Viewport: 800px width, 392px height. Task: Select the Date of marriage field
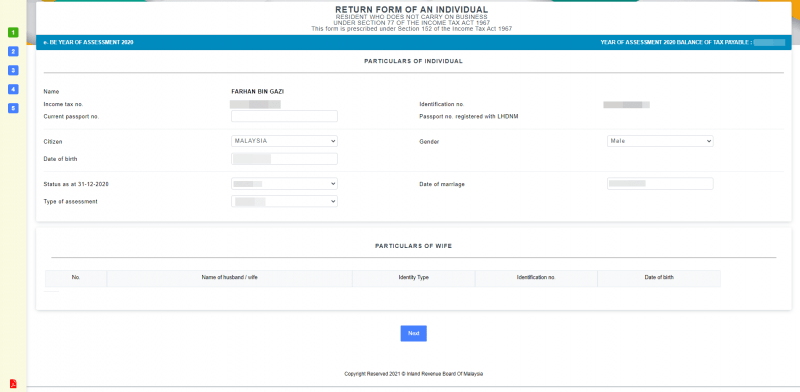(660, 184)
